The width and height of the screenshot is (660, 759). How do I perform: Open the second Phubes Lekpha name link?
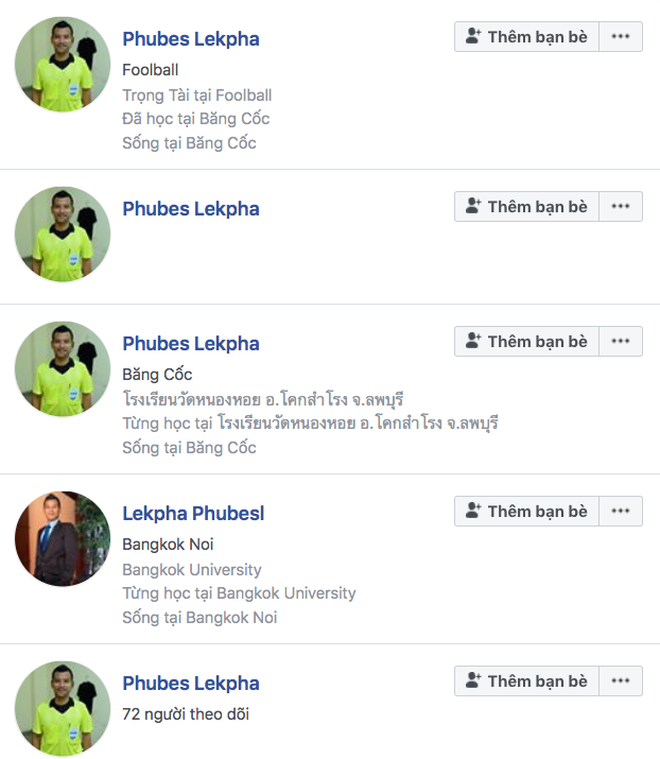190,209
